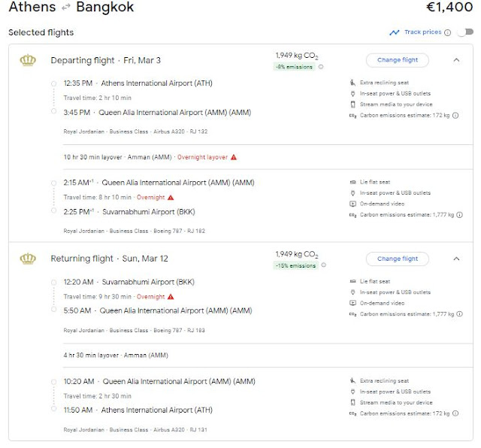Open info icon beside -8% emissions

pos(322,67)
